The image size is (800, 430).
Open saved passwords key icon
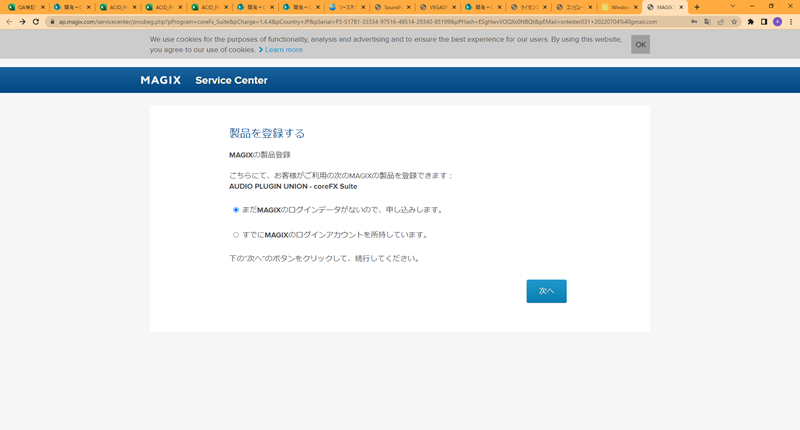pyautogui.click(x=694, y=22)
